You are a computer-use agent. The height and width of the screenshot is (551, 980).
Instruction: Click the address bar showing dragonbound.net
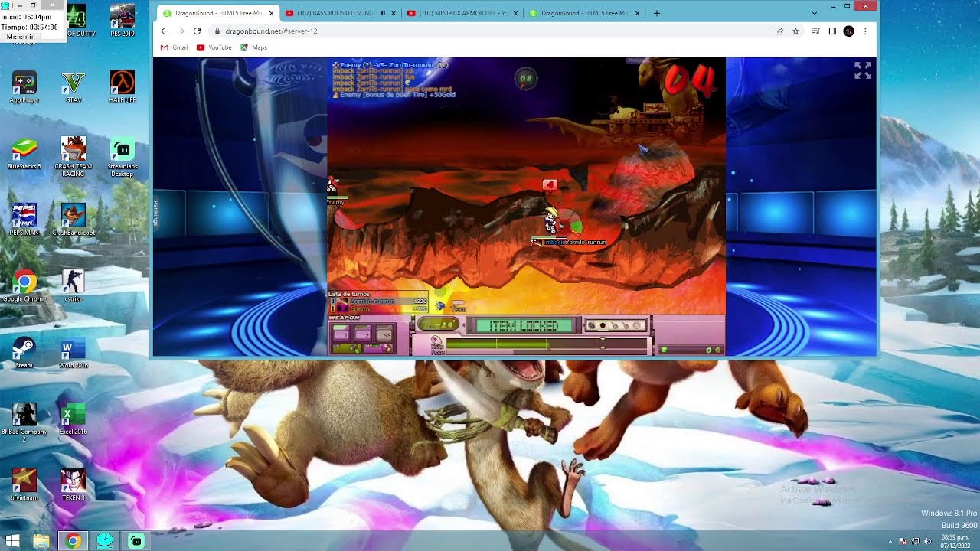[x=490, y=31]
